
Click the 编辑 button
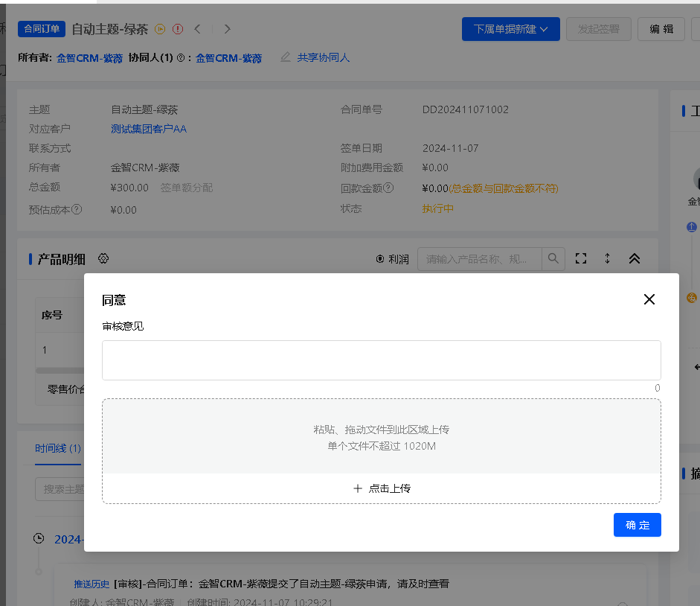click(661, 29)
